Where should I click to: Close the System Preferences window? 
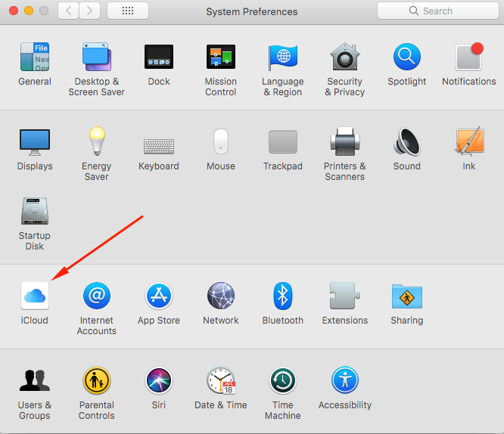click(x=14, y=11)
